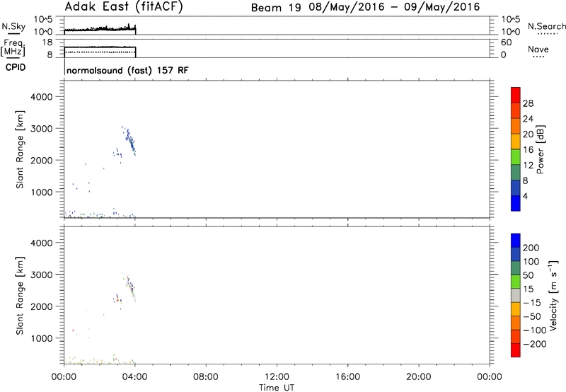566x392 pixels.
Task: Click the '1000' tick on power panel axis
Action: [42, 192]
